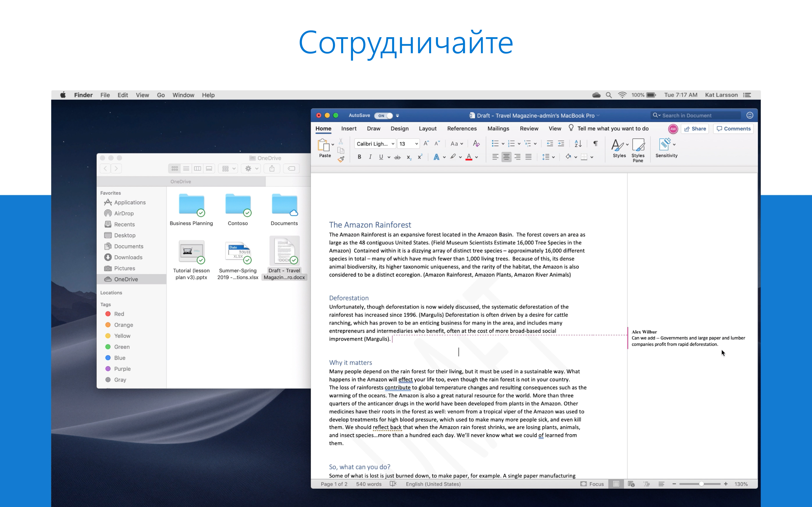Open the font name dropdown
This screenshot has height=507, width=812.
392,144
